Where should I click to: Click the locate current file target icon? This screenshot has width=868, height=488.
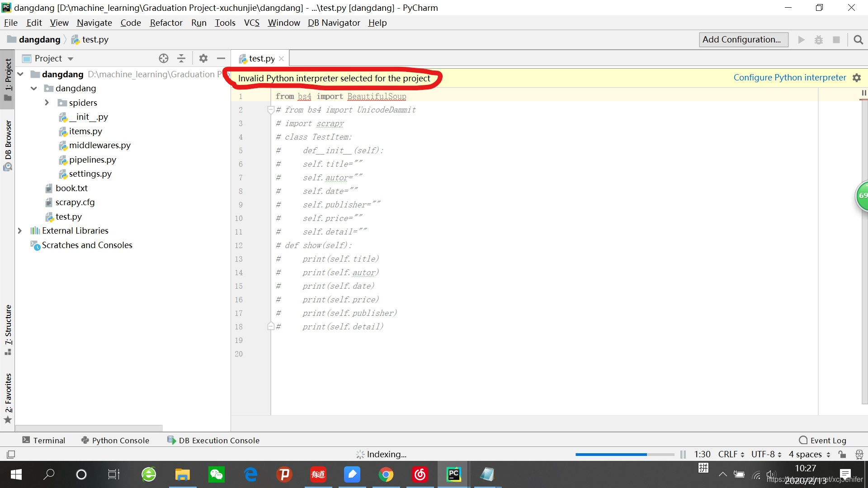tap(164, 58)
